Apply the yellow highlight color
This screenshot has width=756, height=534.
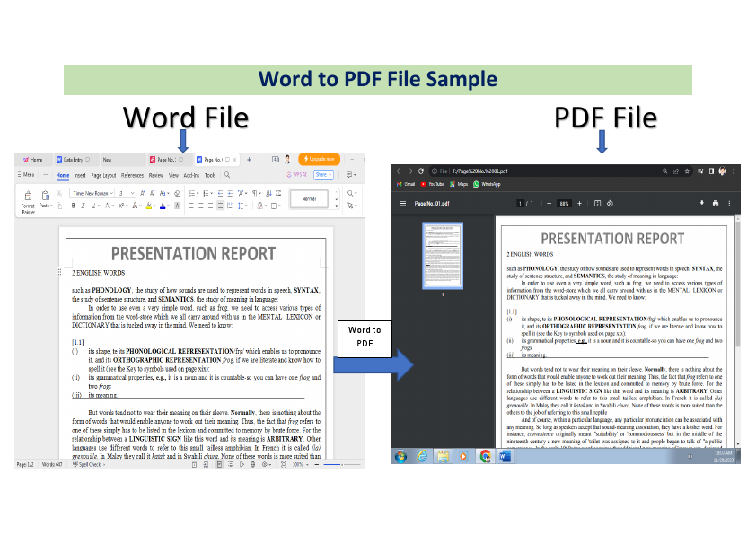click(149, 206)
